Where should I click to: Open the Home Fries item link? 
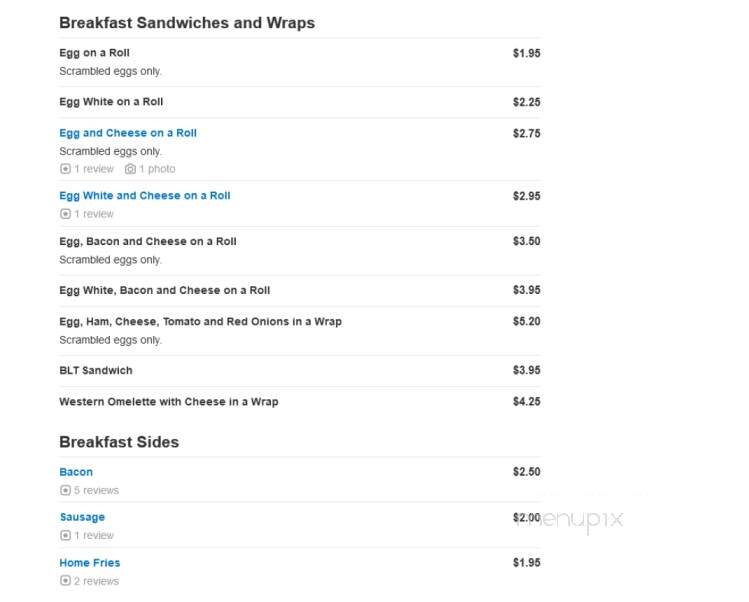coord(90,563)
